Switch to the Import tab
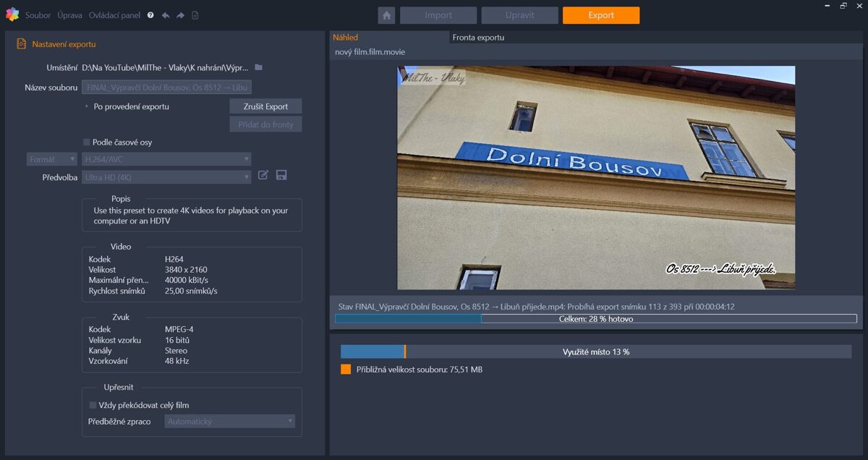This screenshot has height=460, width=868. click(x=438, y=15)
